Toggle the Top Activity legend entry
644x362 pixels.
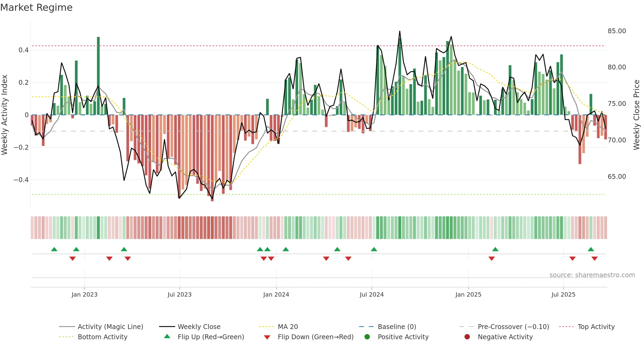pos(587,327)
